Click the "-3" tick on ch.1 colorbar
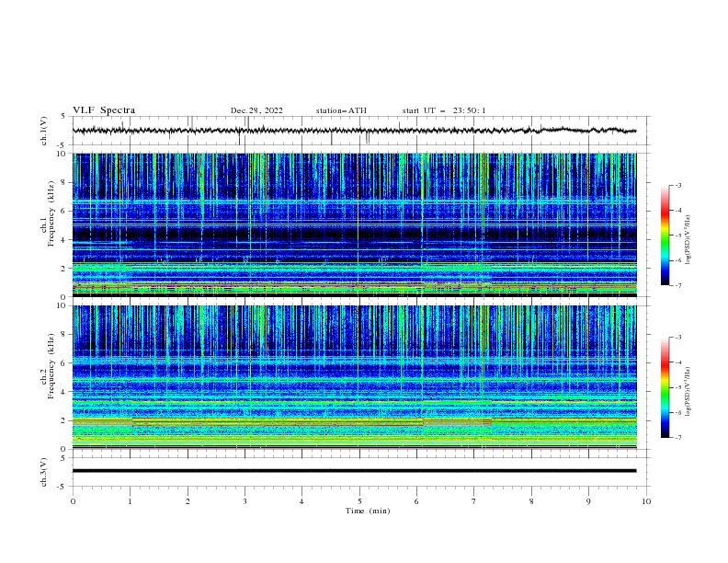This screenshot has height=563, width=728. (x=677, y=185)
